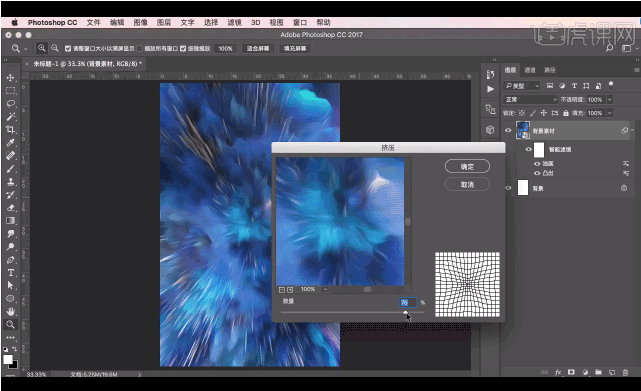This screenshot has width=641, height=391.
Task: Toggle the resize window to fit checkbox
Action: pyautogui.click(x=68, y=49)
